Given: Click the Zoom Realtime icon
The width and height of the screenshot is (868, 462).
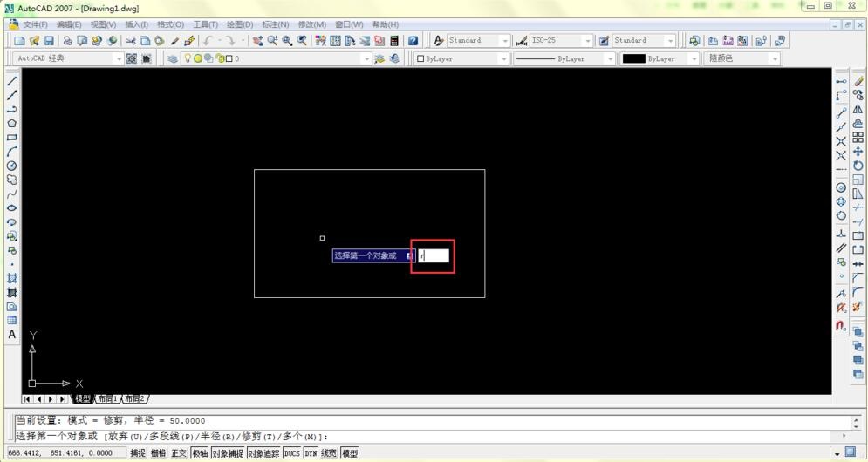Looking at the screenshot, I should coord(272,40).
